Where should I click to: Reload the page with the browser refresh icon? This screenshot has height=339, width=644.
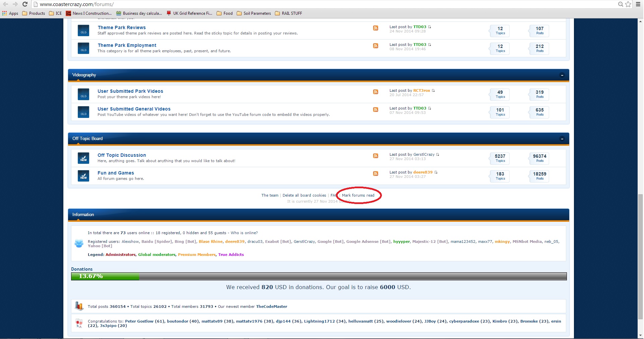click(25, 4)
